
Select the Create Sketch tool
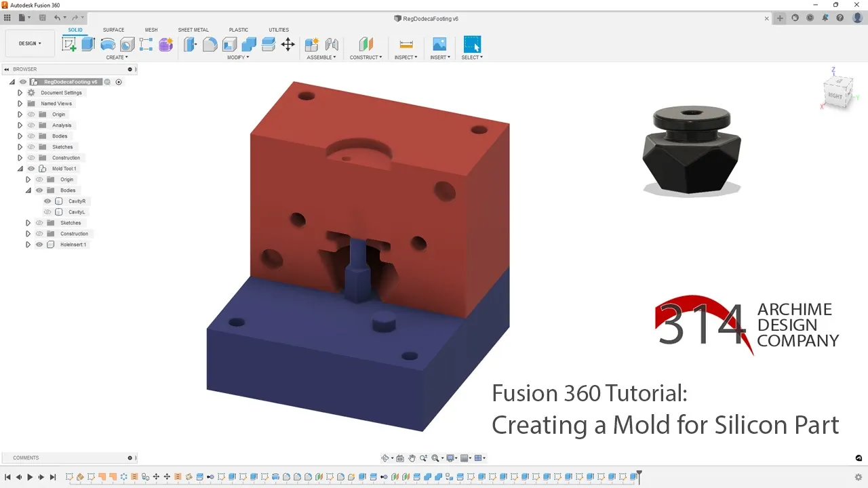coord(69,45)
